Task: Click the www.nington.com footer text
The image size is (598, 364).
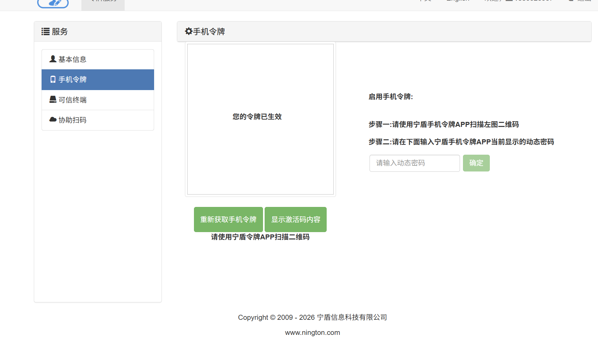Action: [313, 333]
